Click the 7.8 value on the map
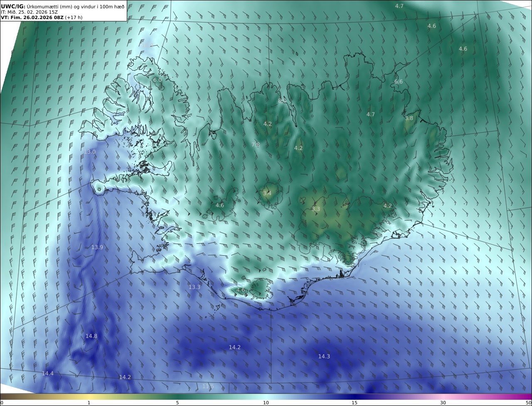The image size is (532, 406). point(256,144)
